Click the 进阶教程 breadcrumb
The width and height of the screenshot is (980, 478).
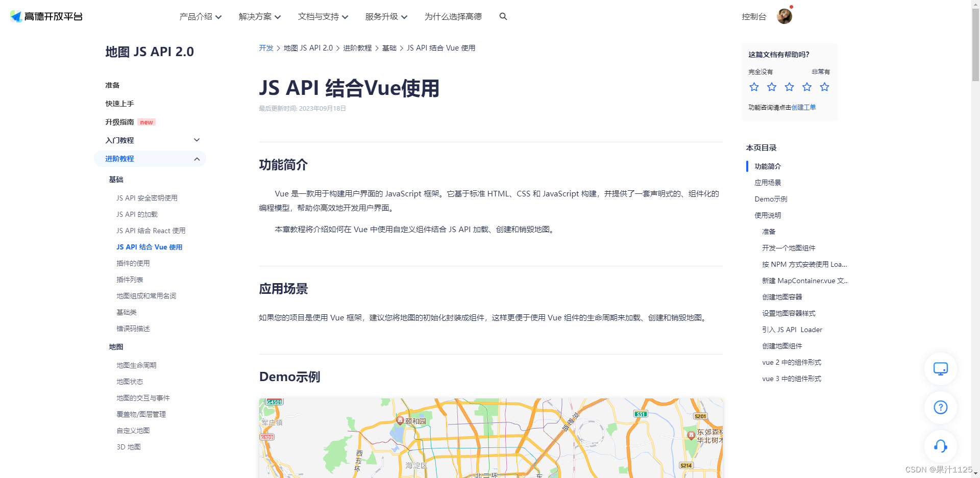357,48
